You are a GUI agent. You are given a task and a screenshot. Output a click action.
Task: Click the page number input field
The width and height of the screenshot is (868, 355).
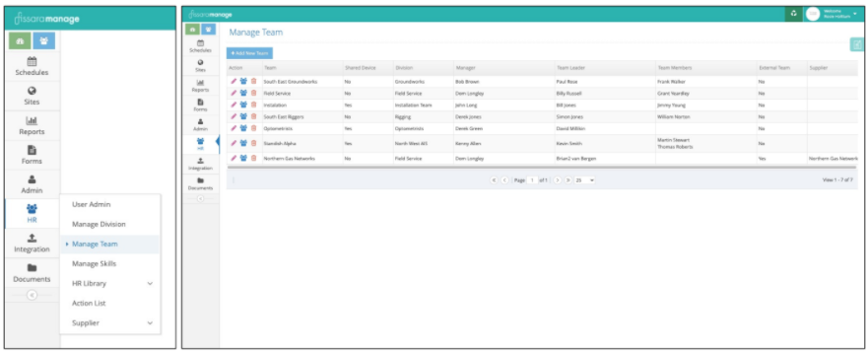[532, 180]
